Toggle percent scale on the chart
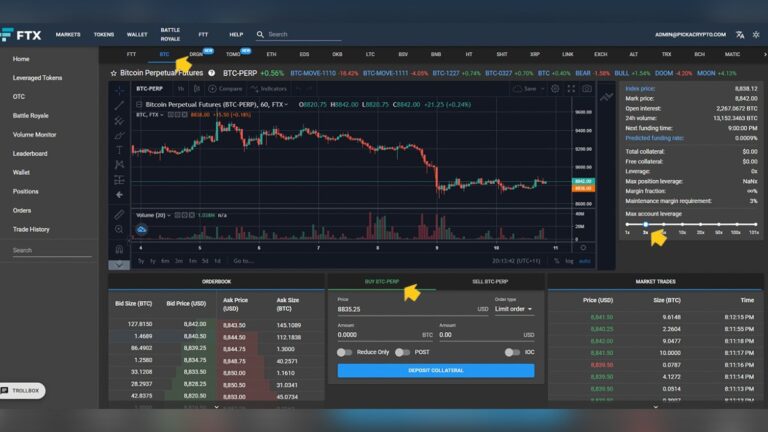 point(557,261)
